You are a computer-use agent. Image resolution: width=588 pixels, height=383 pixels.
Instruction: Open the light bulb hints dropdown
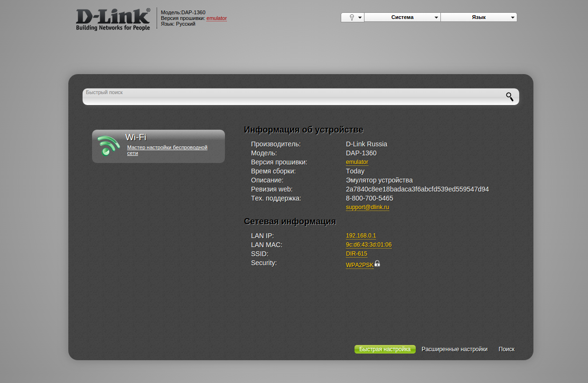352,17
